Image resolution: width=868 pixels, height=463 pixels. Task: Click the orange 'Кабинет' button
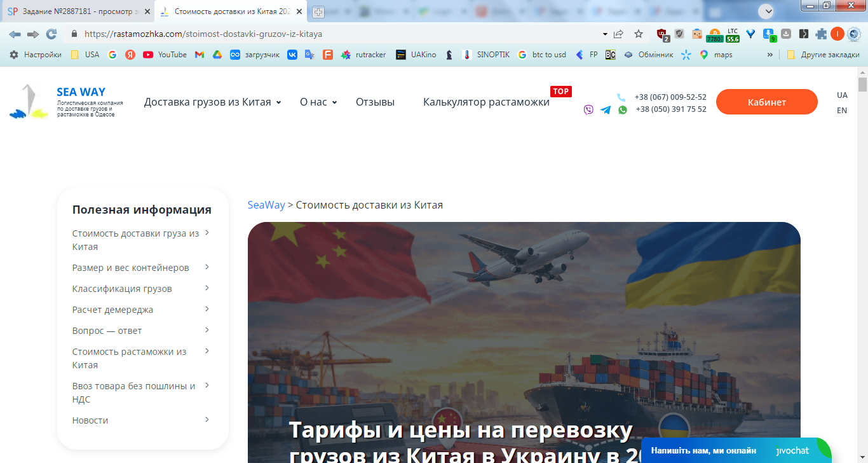click(x=767, y=102)
